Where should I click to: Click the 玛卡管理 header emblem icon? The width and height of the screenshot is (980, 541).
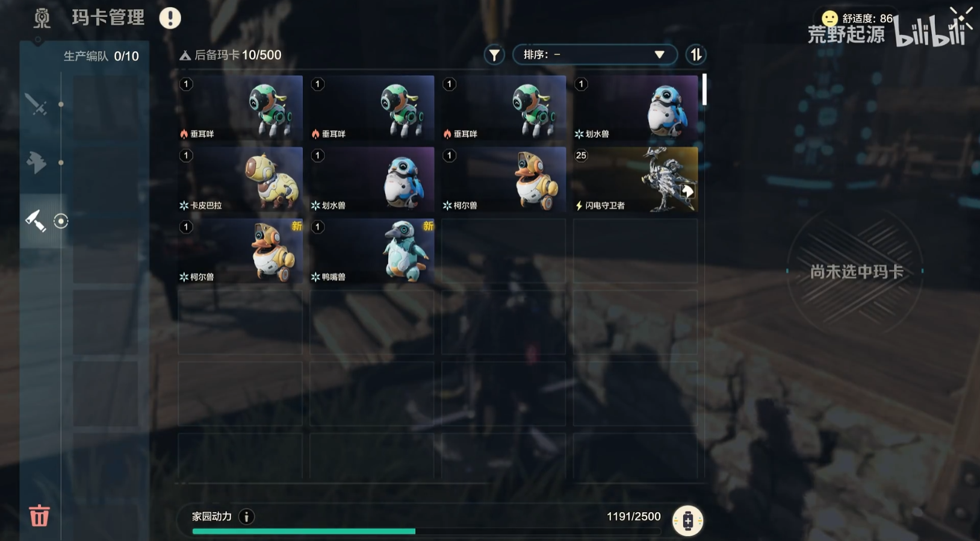pyautogui.click(x=42, y=18)
